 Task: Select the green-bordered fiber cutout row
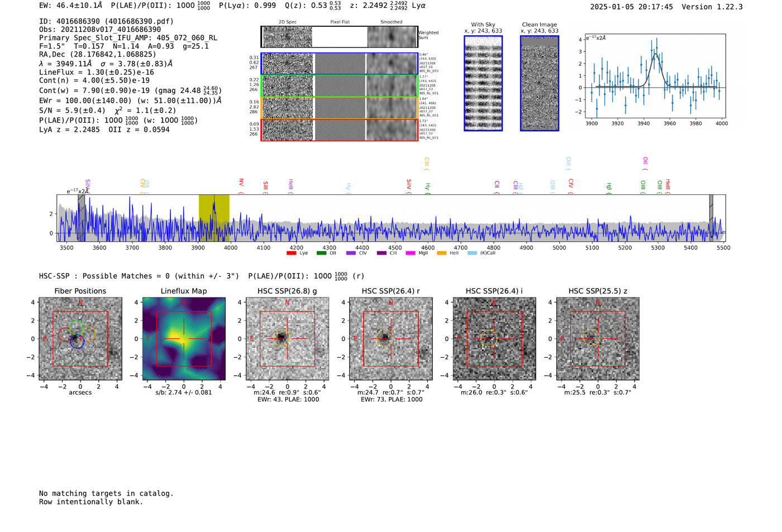click(339, 86)
